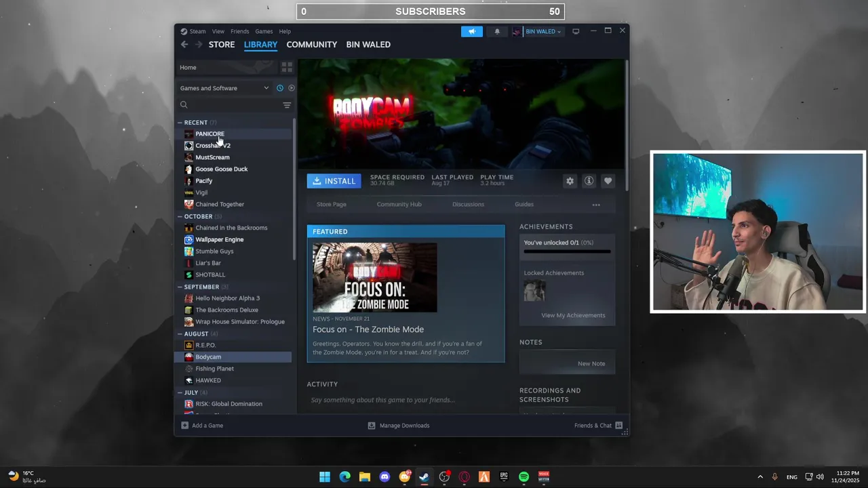Collapse the AUGUST library section

tap(197, 333)
